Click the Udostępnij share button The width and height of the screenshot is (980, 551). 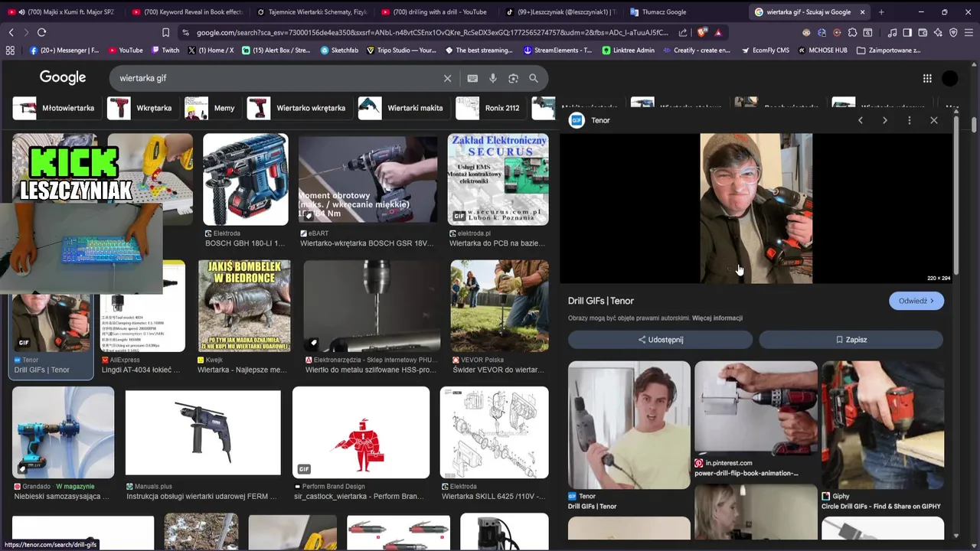pos(660,340)
